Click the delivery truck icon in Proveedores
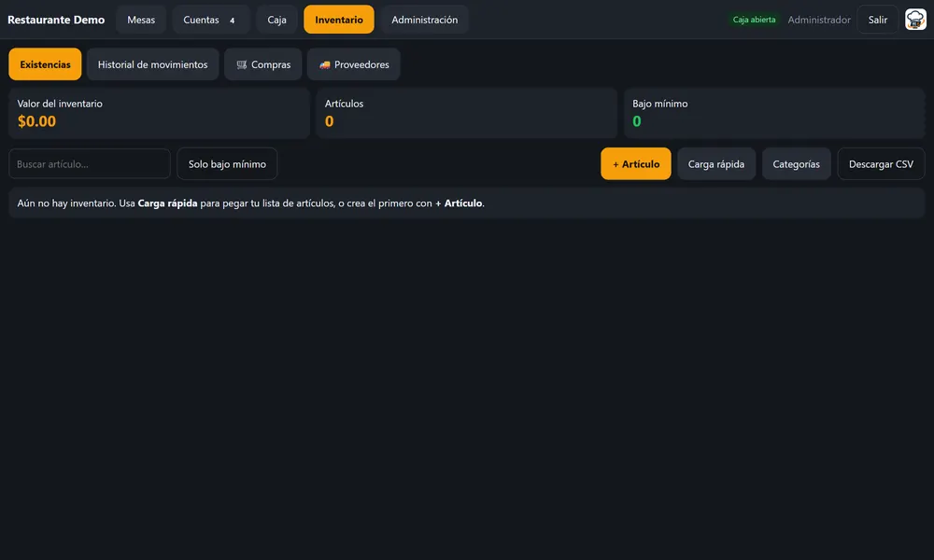This screenshot has height=560, width=934. [325, 65]
